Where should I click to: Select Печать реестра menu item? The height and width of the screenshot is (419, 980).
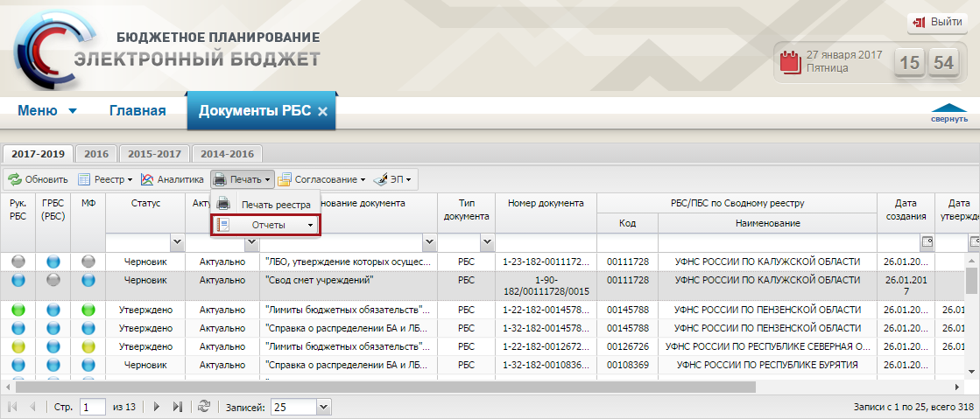pos(276,205)
